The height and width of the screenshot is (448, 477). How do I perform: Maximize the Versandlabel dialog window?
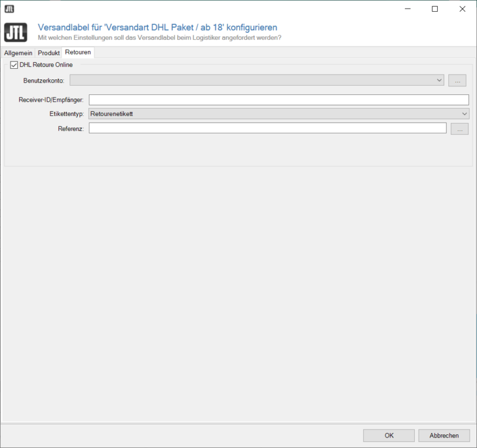(435, 9)
